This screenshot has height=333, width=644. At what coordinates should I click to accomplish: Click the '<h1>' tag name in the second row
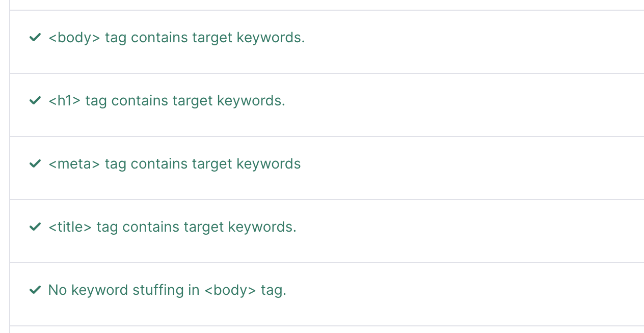pos(65,101)
